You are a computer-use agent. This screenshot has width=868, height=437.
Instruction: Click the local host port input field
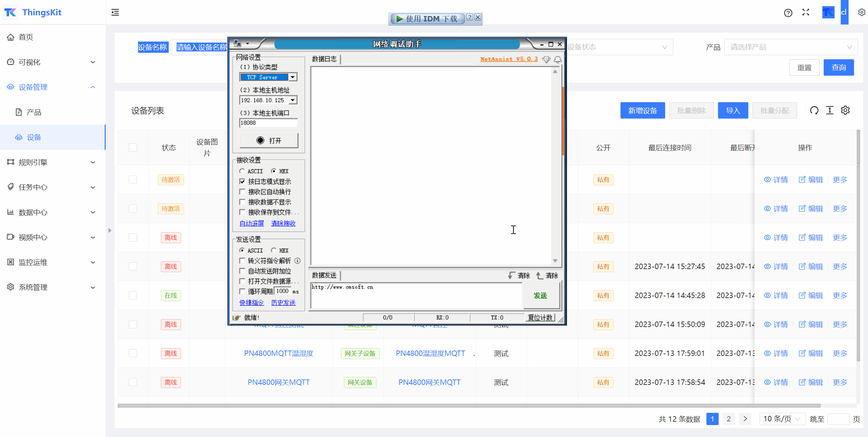click(x=269, y=123)
